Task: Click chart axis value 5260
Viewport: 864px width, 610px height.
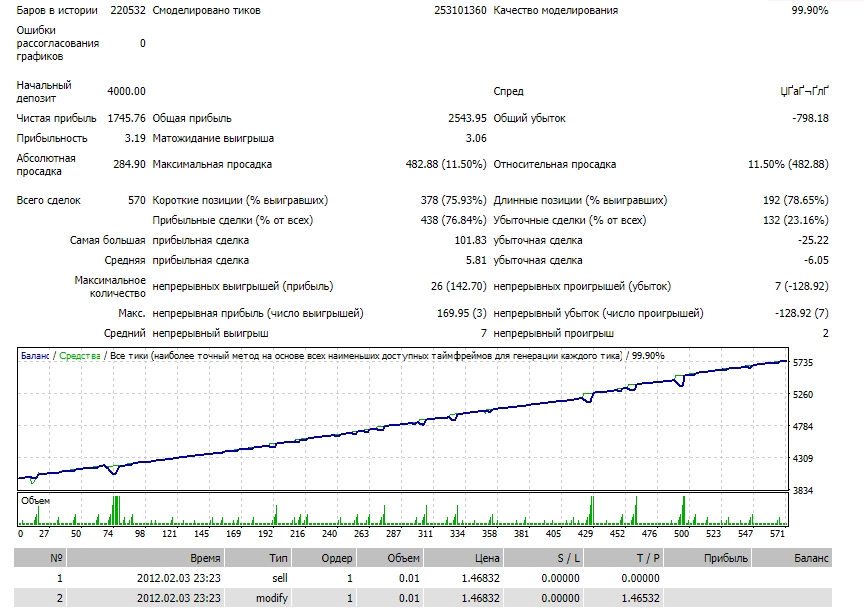Action: [x=803, y=395]
